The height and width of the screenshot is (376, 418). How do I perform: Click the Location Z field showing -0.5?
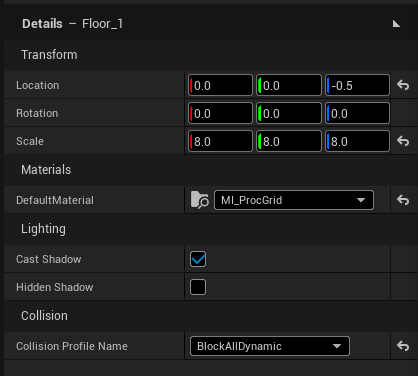tap(357, 85)
